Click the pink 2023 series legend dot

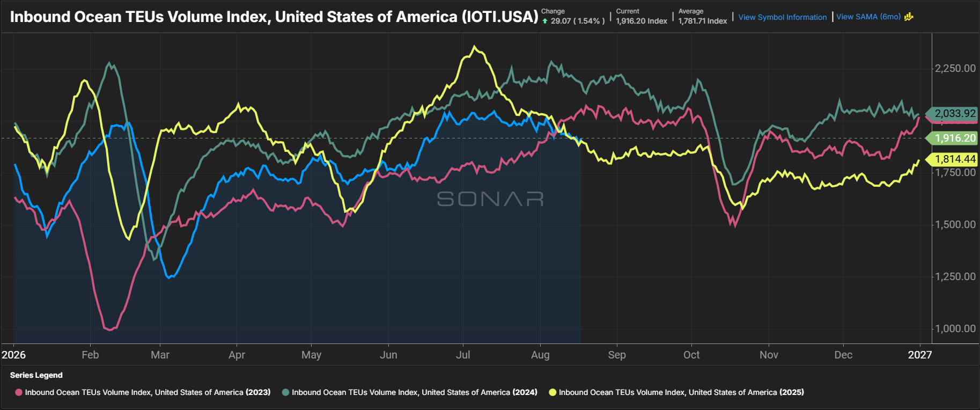(x=19, y=392)
